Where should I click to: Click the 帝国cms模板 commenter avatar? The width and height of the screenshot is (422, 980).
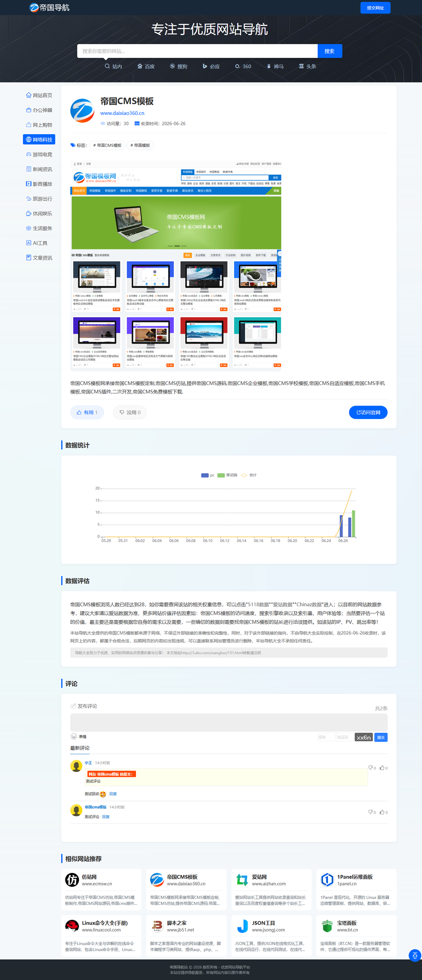click(76, 810)
